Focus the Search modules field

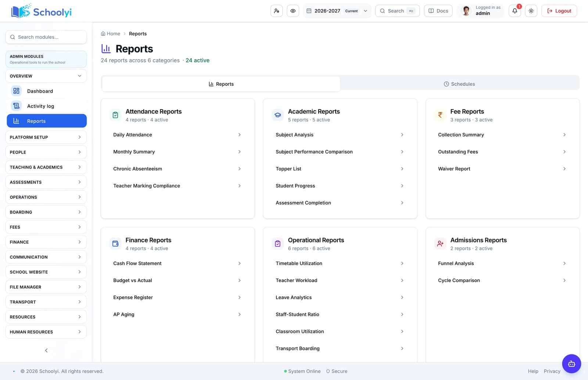[46, 37]
